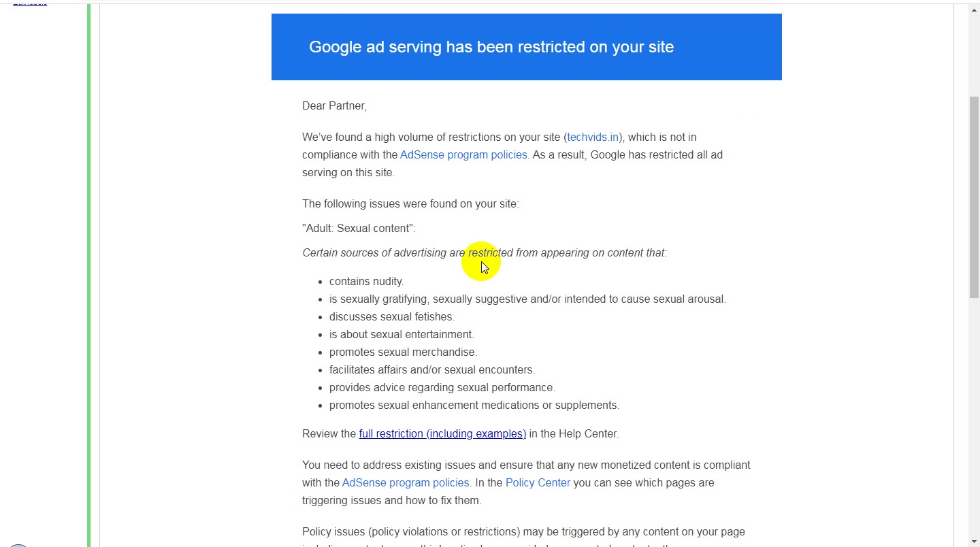Viewport: 980px width, 547px height.
Task: Click the partially visible underlined link at top-left
Action: click(30, 3)
